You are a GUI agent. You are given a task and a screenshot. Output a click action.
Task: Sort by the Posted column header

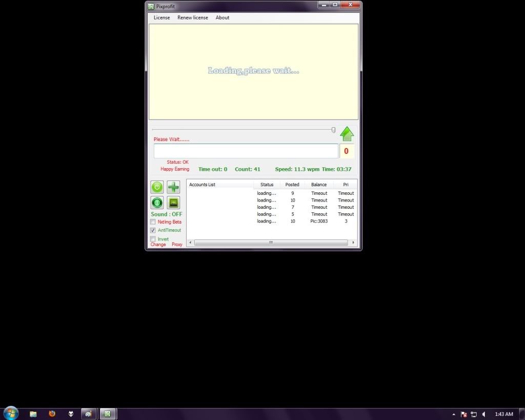pos(292,185)
